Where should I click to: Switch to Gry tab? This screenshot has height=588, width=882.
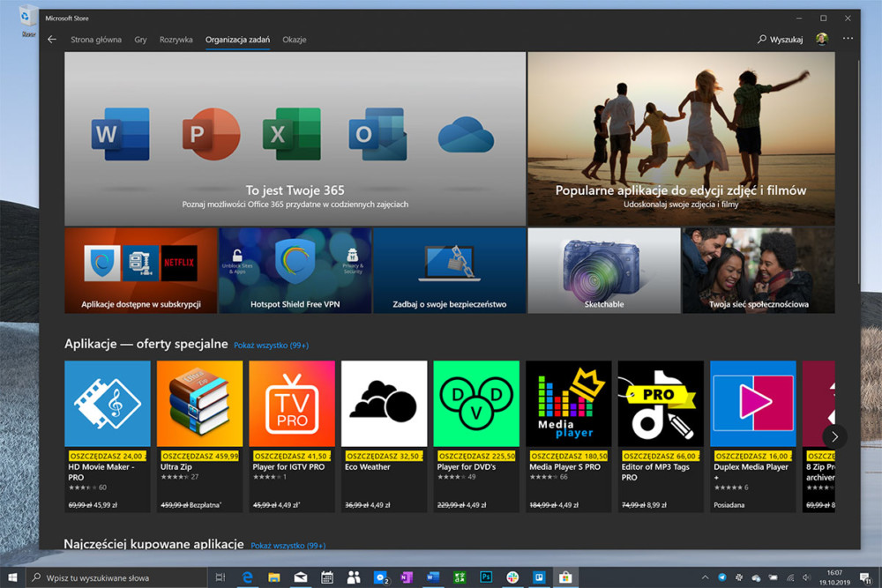(x=140, y=40)
